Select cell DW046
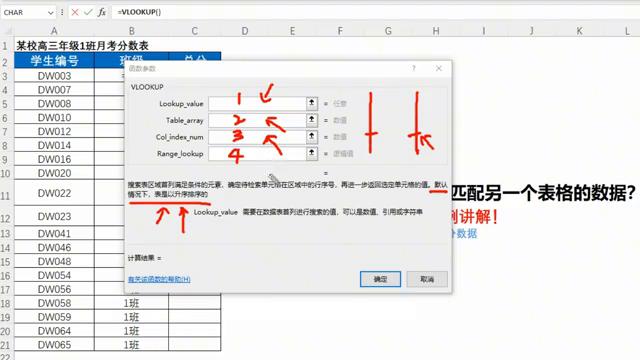640x360 pixels. pyautogui.click(x=54, y=248)
